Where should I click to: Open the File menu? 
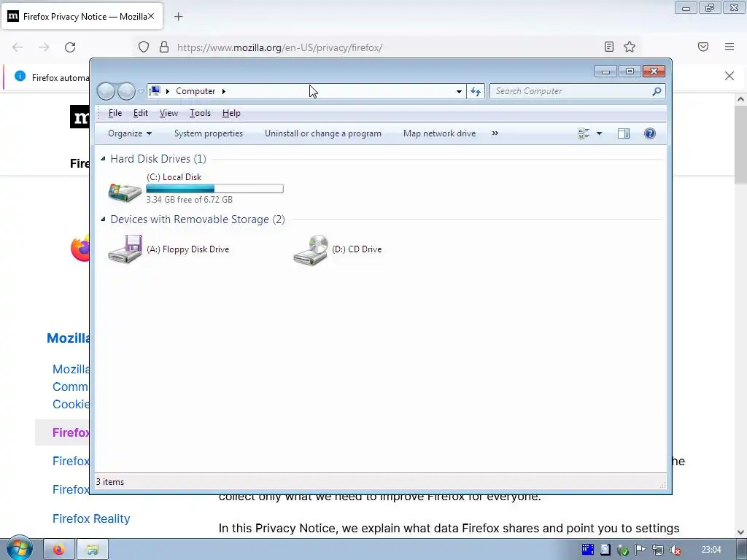[x=115, y=113]
